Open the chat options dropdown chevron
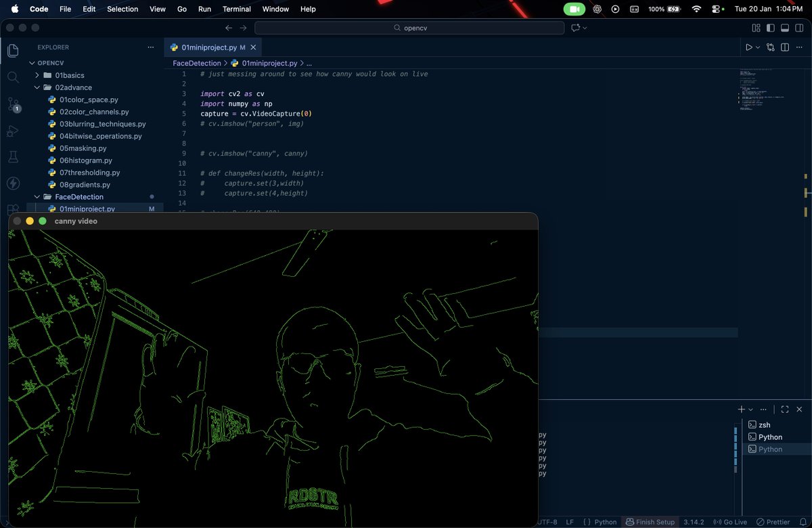This screenshot has width=812, height=528. (x=585, y=28)
